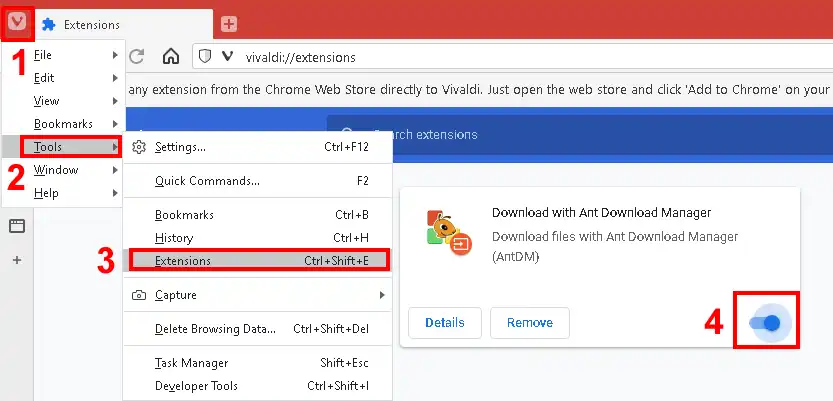Disable Ant Download Manager extension toggle
The image size is (833, 401).
[766, 322]
